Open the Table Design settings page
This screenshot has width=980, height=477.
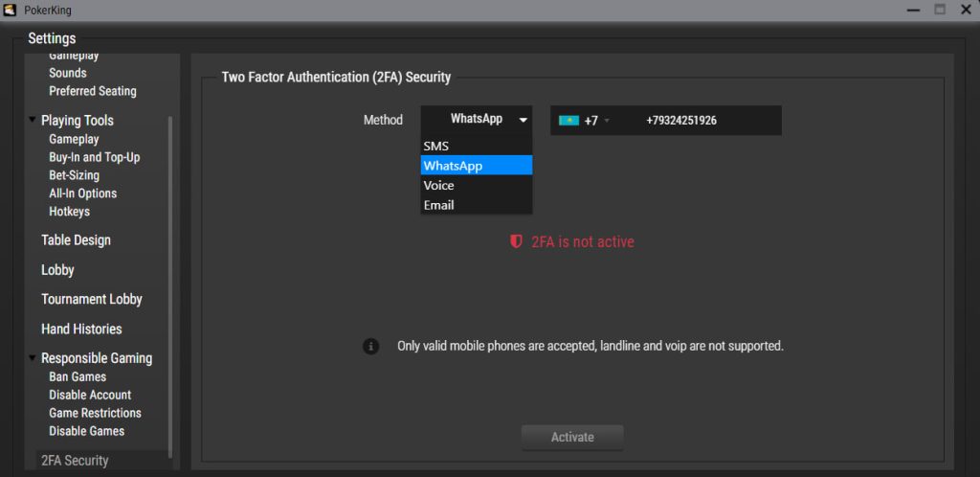click(x=76, y=240)
